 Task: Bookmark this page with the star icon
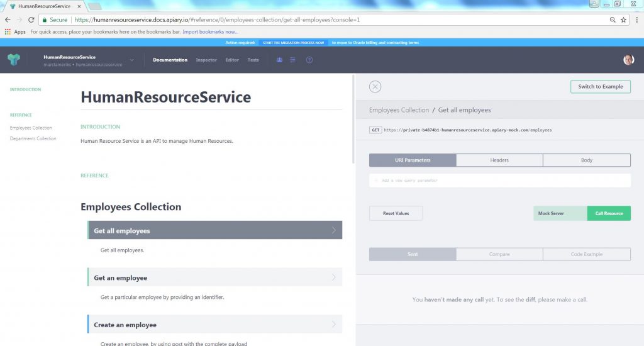[x=624, y=20]
